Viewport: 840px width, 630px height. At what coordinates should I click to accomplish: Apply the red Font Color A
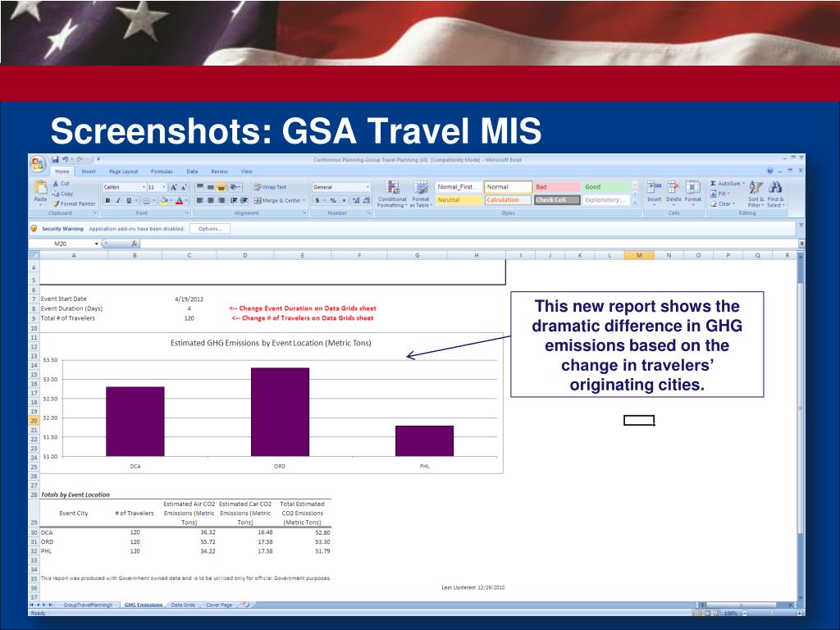[x=180, y=200]
